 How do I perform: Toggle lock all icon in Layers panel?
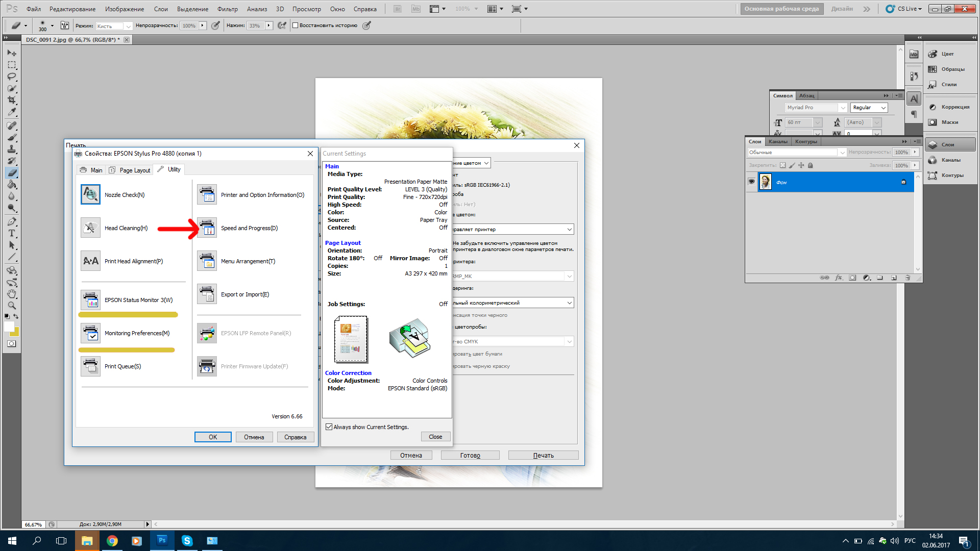[x=810, y=165]
